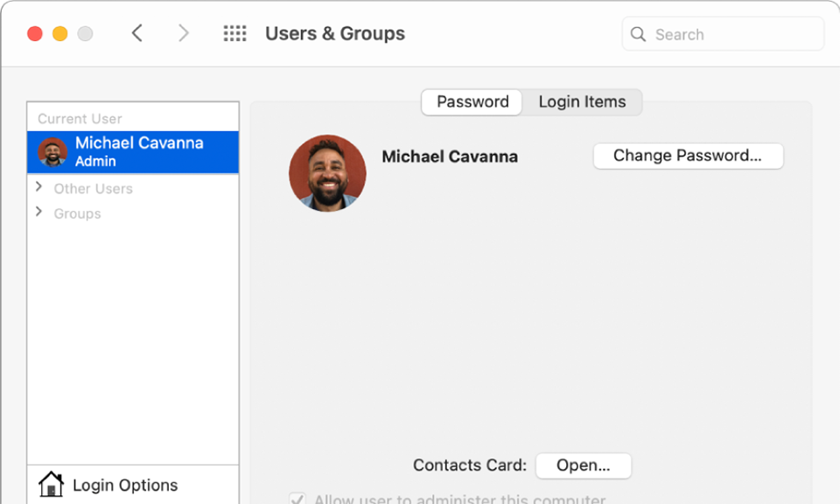Open the Show All preferences grid icon
The width and height of the screenshot is (840, 504).
pos(234,33)
